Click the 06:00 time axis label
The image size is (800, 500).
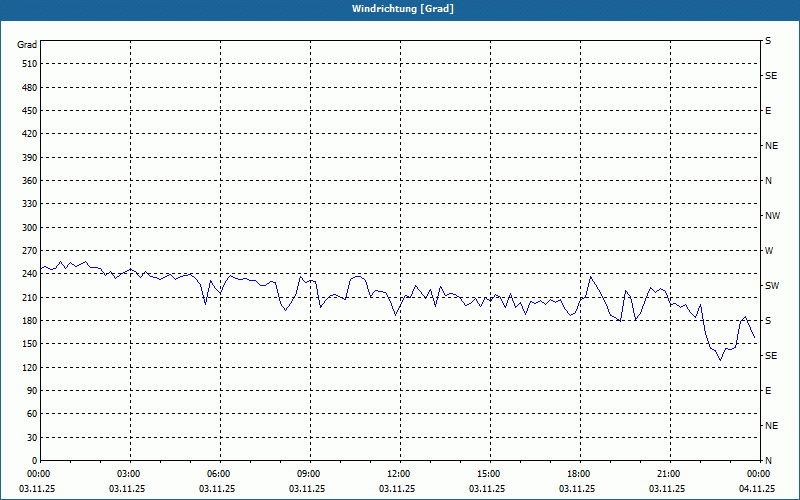[x=218, y=474]
